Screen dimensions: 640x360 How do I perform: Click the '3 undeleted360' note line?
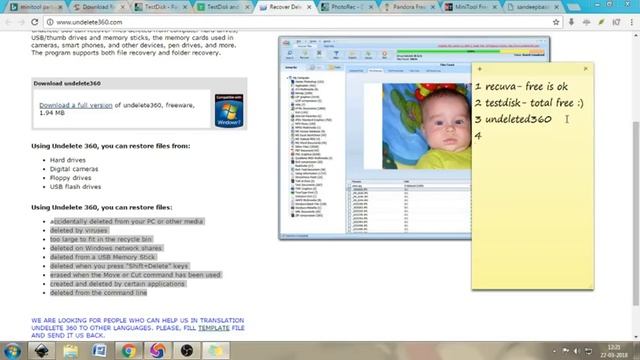(513, 119)
